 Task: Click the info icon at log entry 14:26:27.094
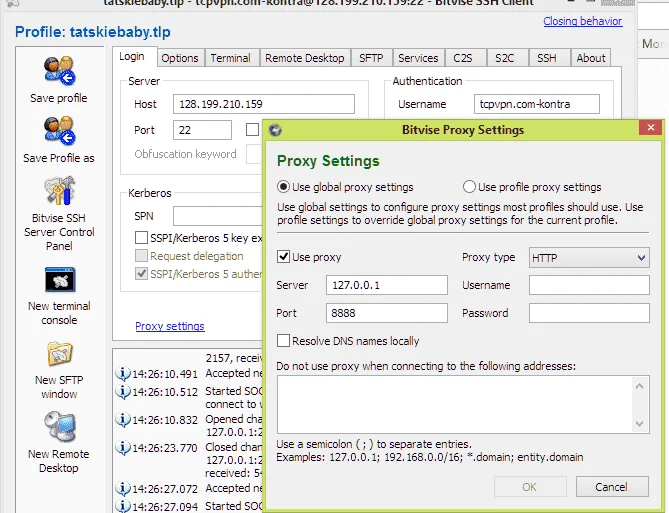click(123, 506)
